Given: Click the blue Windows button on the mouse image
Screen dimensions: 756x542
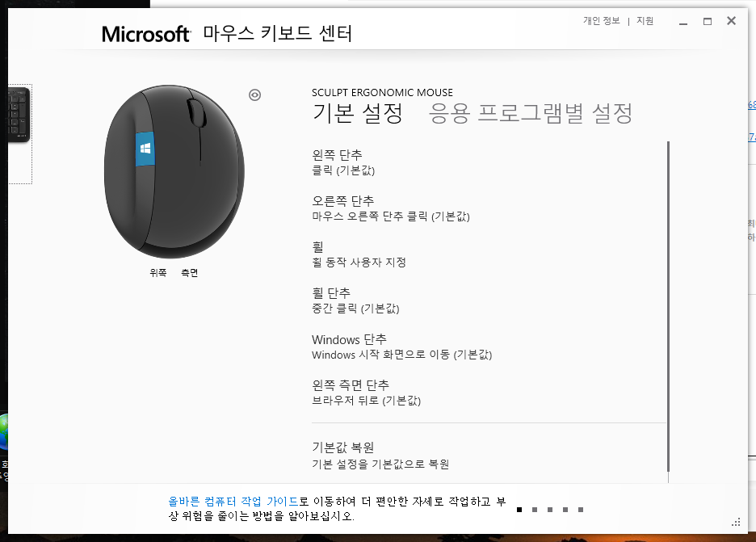Looking at the screenshot, I should [145, 149].
